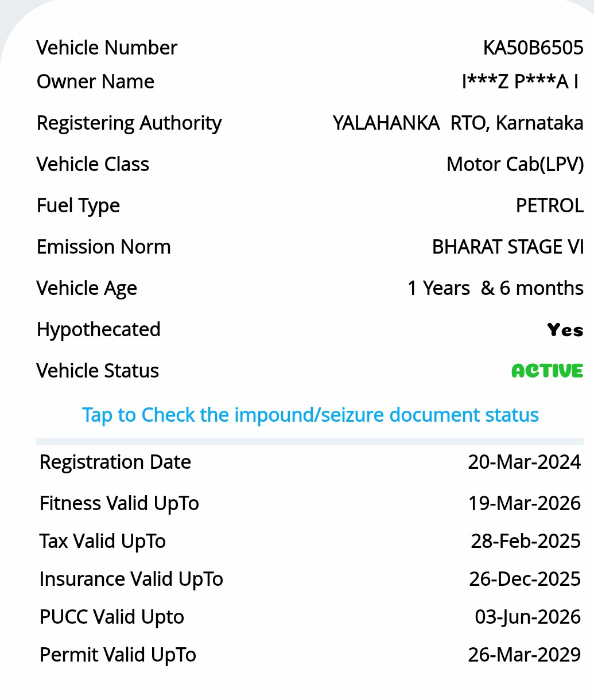This screenshot has height=700, width=594.
Task: Click the vehicle number KA50B6505
Action: (x=533, y=48)
